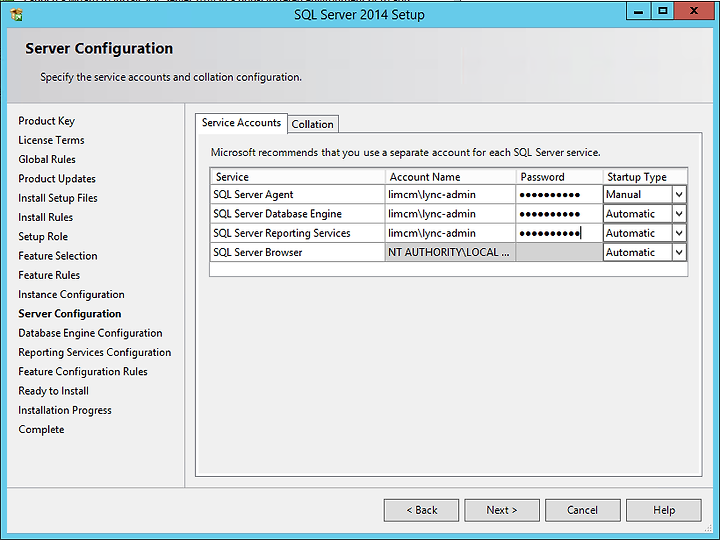This screenshot has height=540, width=720.
Task: Open Startup Type dropdown for SQL Server Browser
Action: click(679, 253)
